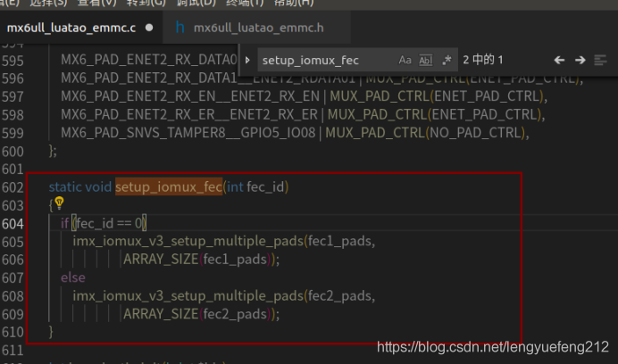
Task: Click MX6_PAD_SNVS_TAMPER8__GPIO5_IO08 text
Action: point(188,133)
